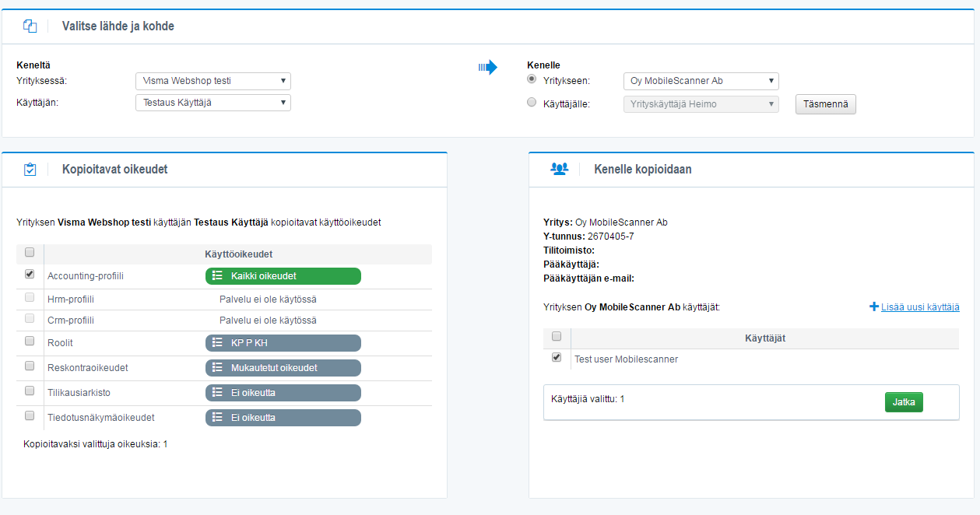The height and width of the screenshot is (515, 980).
Task: Click the Tiedotusnäkymäoikeudet row label
Action: coord(101,418)
